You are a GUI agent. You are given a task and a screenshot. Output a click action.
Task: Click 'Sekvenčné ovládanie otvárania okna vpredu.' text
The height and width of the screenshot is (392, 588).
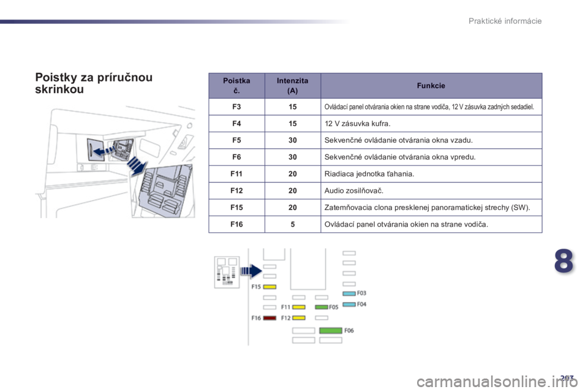(400, 157)
